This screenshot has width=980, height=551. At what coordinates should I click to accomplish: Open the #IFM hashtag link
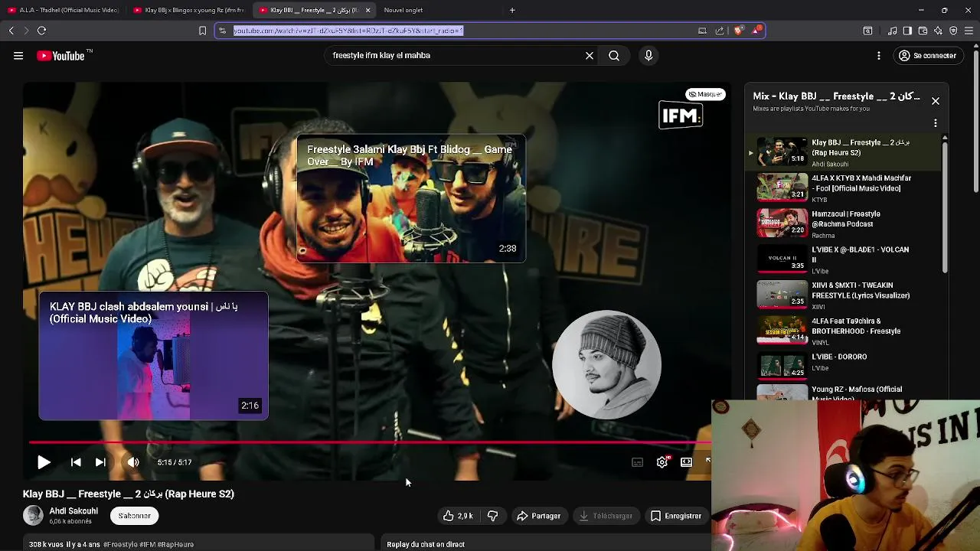(x=147, y=544)
